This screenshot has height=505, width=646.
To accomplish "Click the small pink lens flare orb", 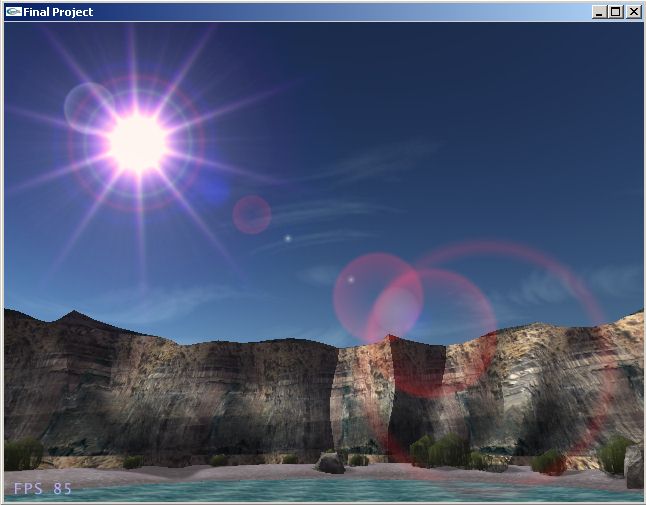I will (x=252, y=214).
